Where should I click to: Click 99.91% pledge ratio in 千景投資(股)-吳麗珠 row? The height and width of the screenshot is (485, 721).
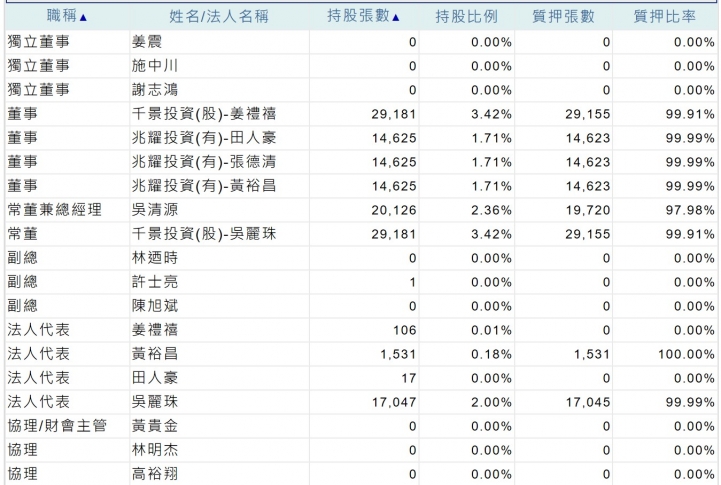click(x=690, y=234)
